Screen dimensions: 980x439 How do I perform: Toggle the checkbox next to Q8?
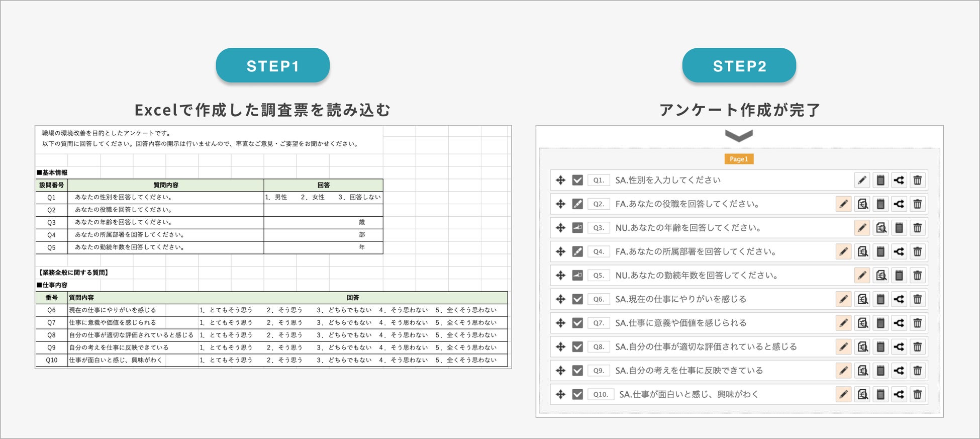(577, 346)
